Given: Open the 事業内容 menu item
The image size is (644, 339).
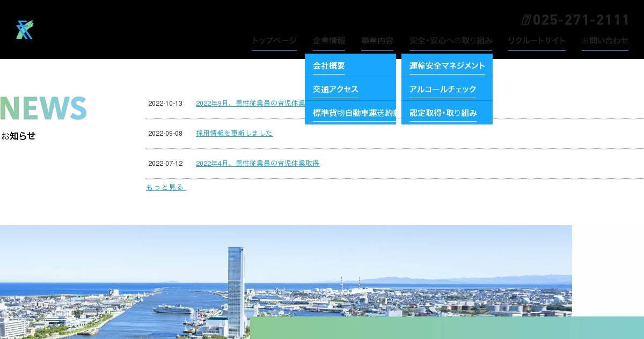Looking at the screenshot, I should pos(377,41).
